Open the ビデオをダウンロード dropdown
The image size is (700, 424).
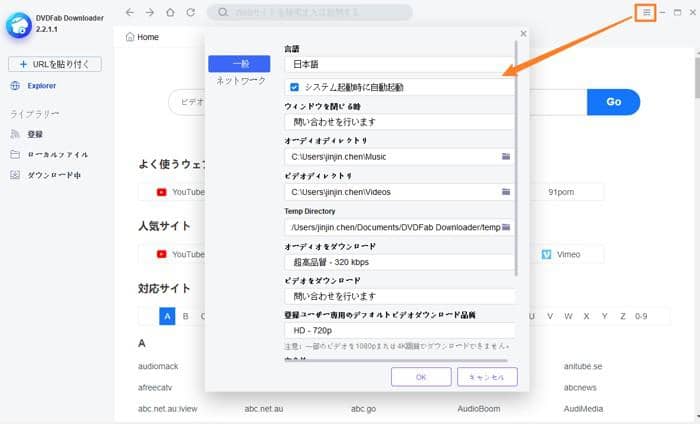[400, 296]
